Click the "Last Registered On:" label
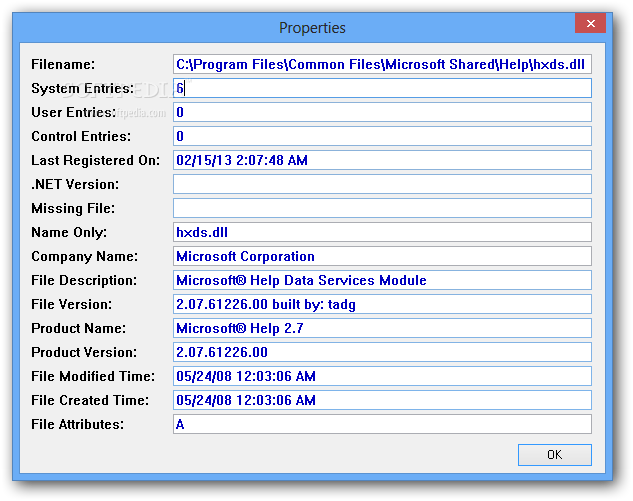The height and width of the screenshot is (501, 633). pos(96,161)
